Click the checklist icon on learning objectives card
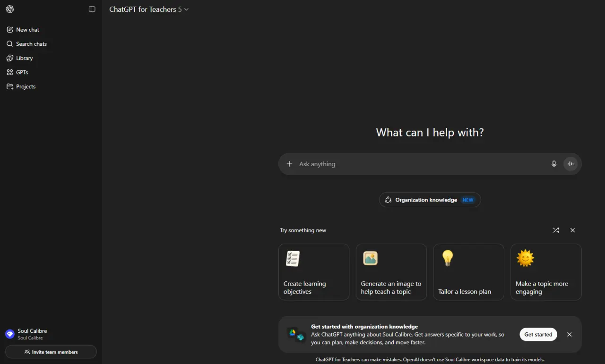Screen dimensions: 605x364 click(293, 258)
